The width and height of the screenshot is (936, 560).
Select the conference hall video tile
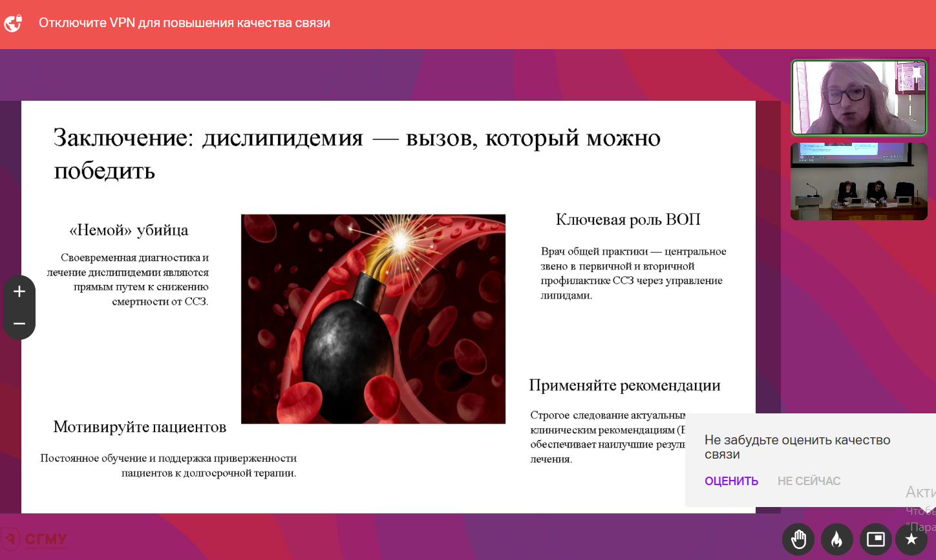point(859,181)
